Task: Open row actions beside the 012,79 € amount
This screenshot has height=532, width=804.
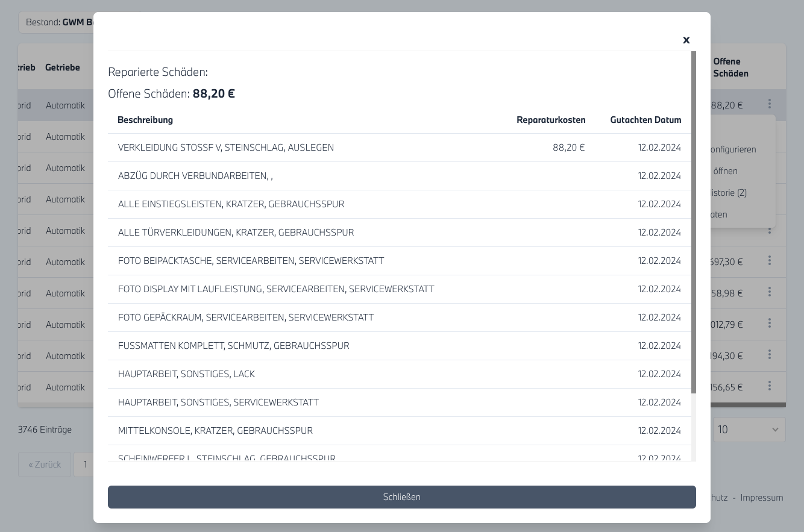Action: pos(769,324)
